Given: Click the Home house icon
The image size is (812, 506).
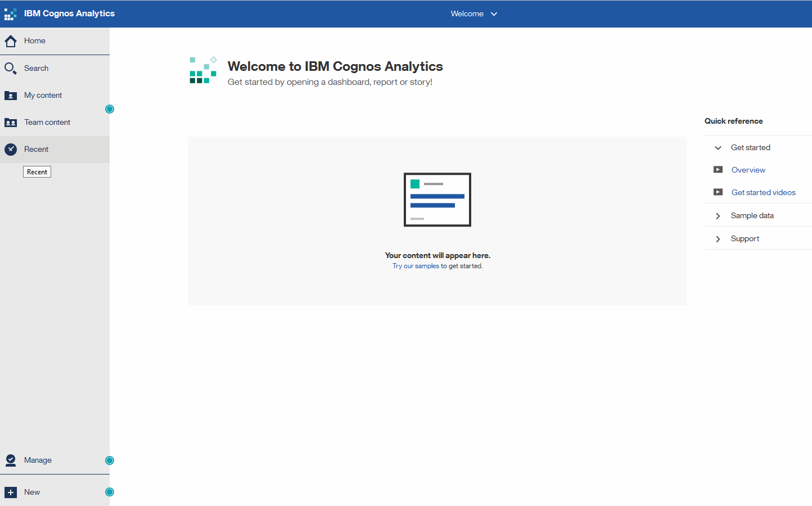Looking at the screenshot, I should tap(11, 41).
